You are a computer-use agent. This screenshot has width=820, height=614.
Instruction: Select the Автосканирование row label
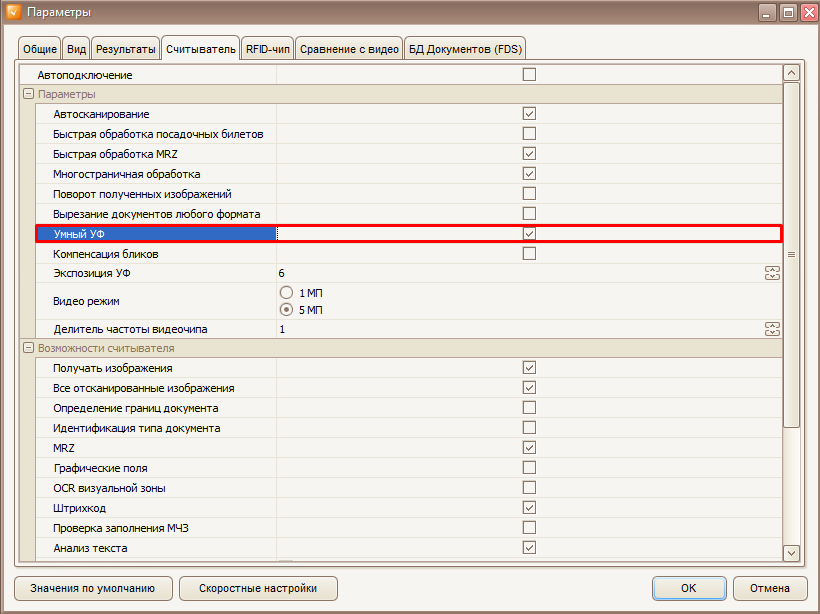pyautogui.click(x=101, y=114)
